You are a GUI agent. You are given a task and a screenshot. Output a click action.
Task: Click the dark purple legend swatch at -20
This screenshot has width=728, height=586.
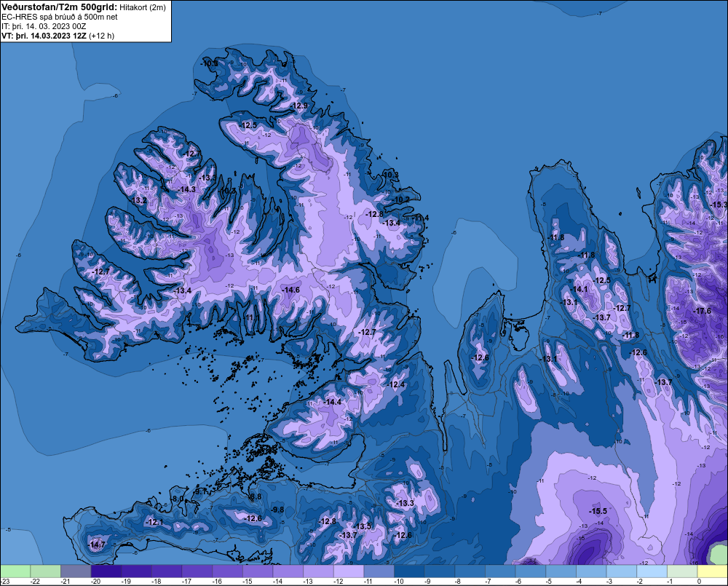[106, 571]
